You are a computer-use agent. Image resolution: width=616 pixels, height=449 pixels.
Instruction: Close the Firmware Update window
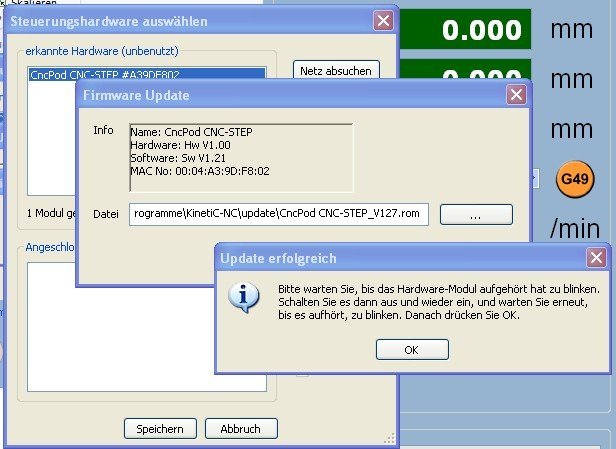[516, 95]
